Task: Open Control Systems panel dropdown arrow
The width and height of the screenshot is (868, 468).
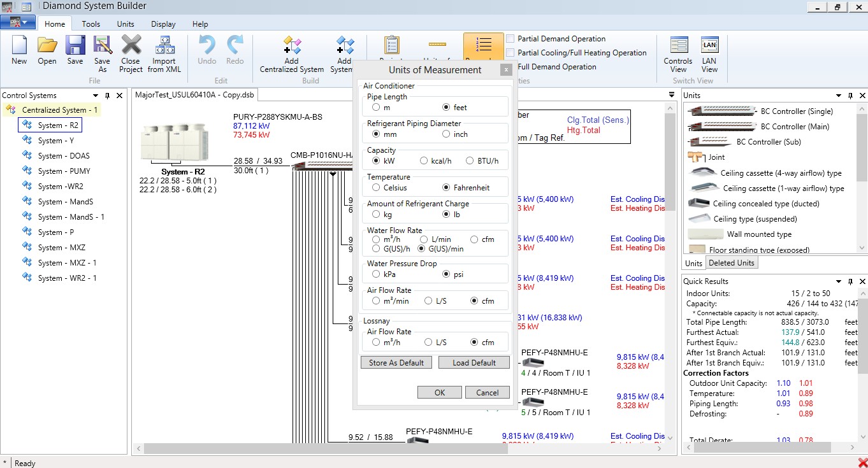Action: (x=94, y=96)
